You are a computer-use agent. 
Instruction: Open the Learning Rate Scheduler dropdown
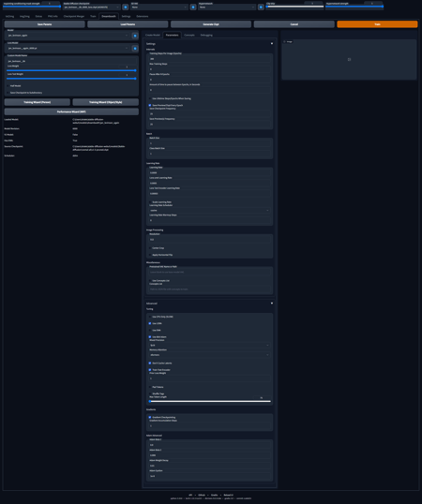(x=209, y=210)
